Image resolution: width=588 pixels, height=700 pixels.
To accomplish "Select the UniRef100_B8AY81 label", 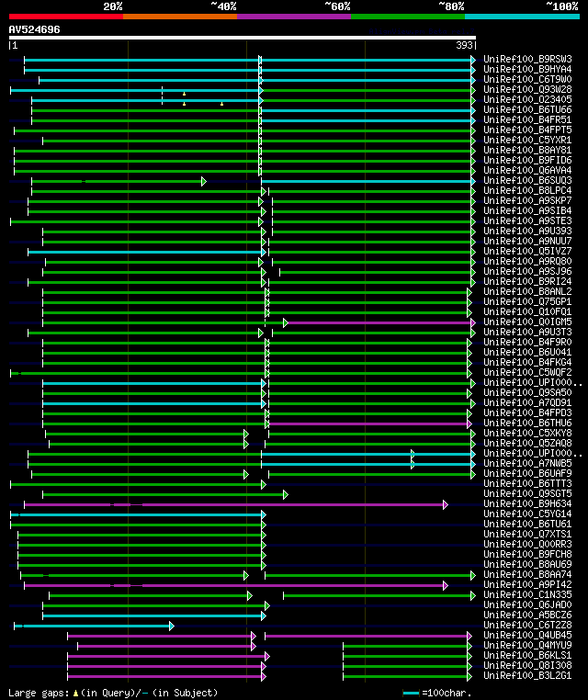I will coord(527,150).
